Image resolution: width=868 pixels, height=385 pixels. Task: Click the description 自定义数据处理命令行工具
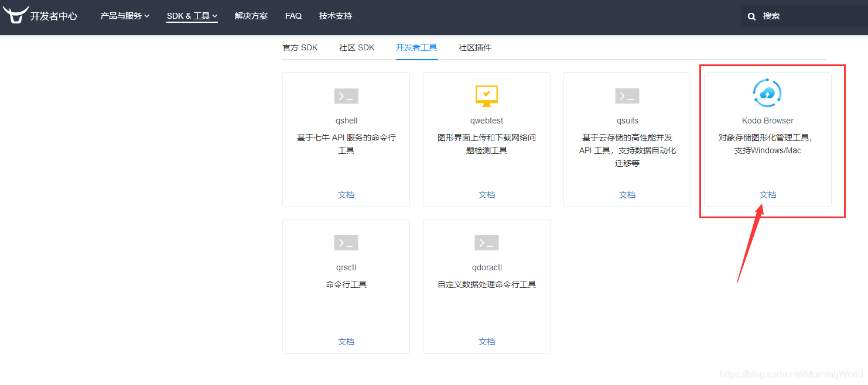[x=487, y=284]
